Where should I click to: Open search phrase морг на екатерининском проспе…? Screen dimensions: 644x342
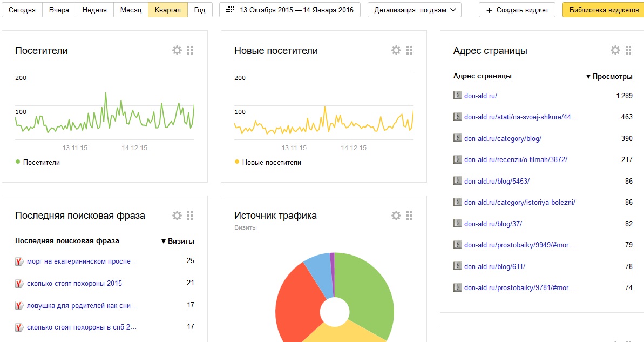pyautogui.click(x=82, y=261)
